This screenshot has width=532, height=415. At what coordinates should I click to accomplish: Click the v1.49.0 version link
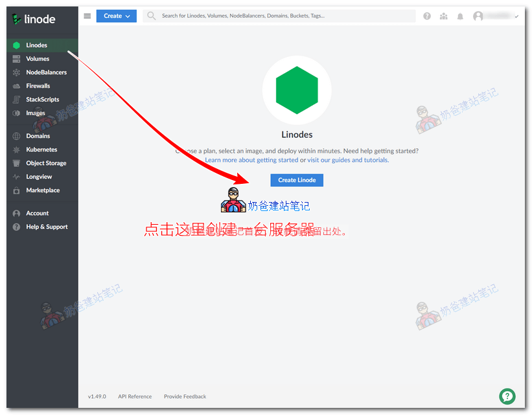97,396
